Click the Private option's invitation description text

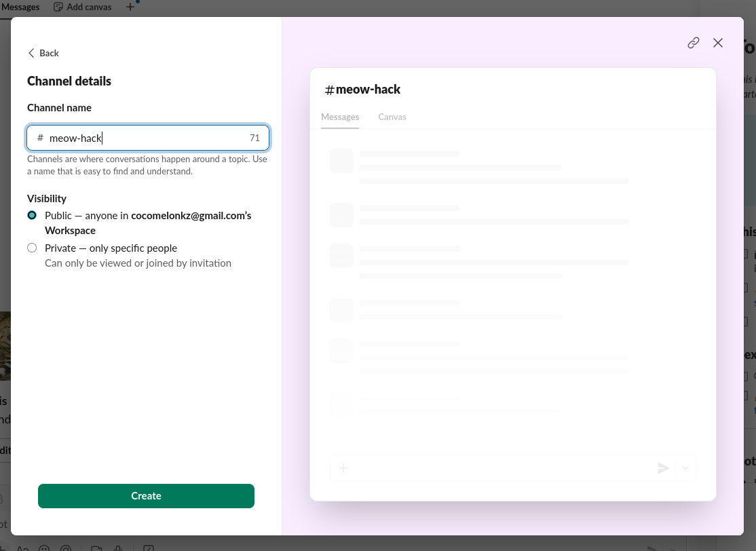point(138,263)
